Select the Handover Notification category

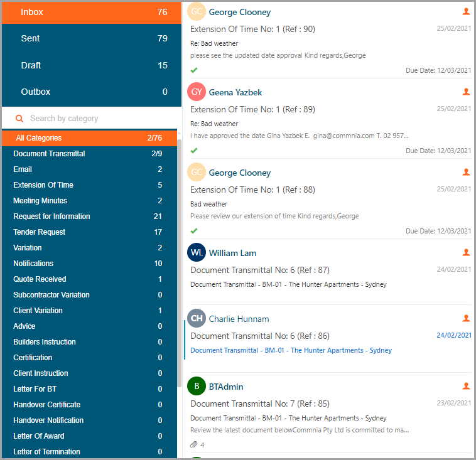[x=89, y=420]
